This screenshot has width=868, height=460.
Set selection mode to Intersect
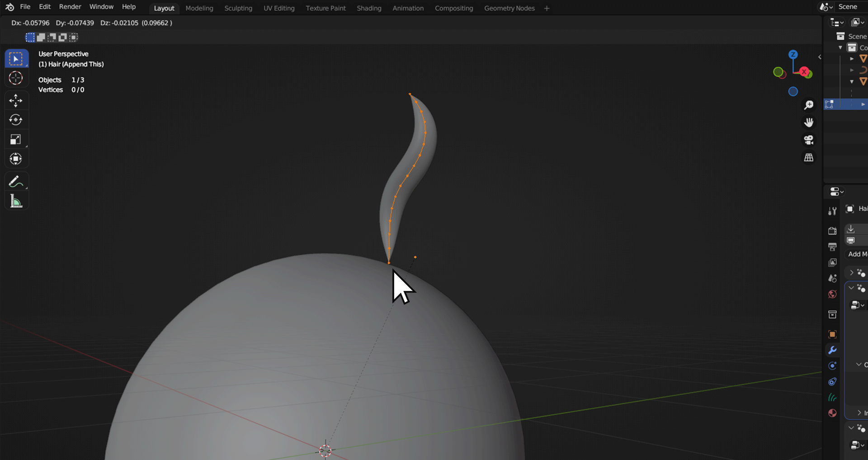click(x=73, y=37)
